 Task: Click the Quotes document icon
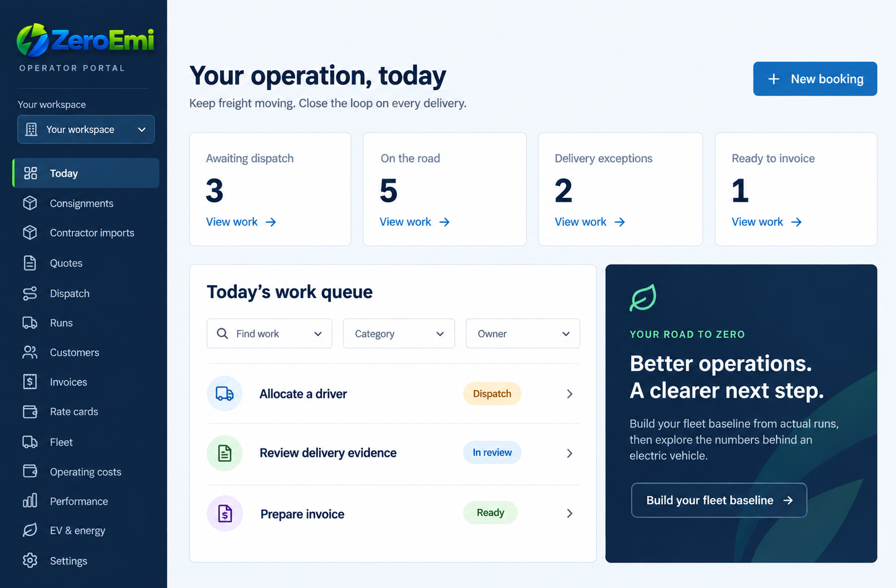click(30, 263)
